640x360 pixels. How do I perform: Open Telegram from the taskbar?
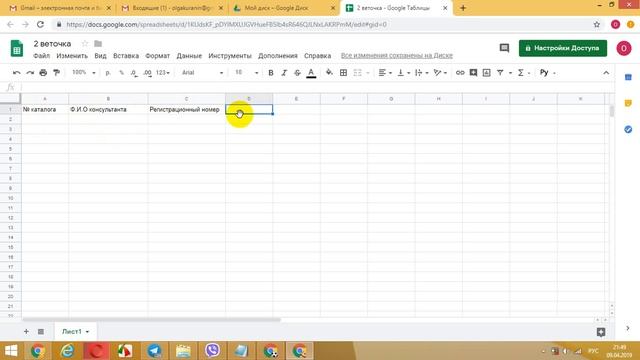tap(154, 351)
